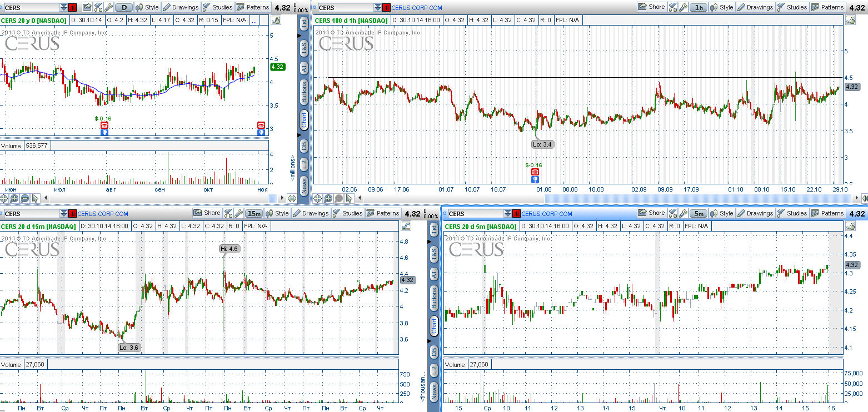Viewport: 868px width, 412px height.
Task: Click the chart mode icon right of 15m data bar
Action: (x=406, y=226)
